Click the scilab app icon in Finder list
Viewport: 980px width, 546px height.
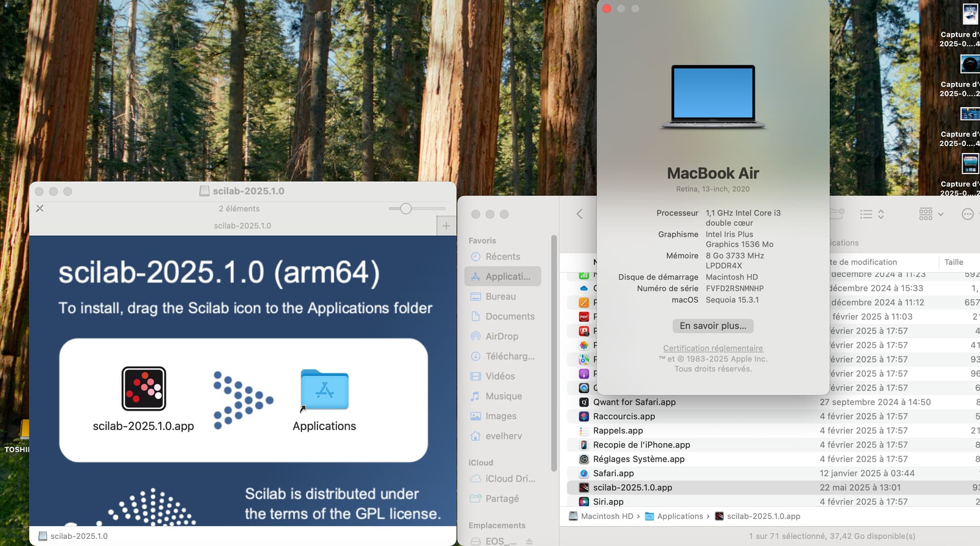pos(584,488)
